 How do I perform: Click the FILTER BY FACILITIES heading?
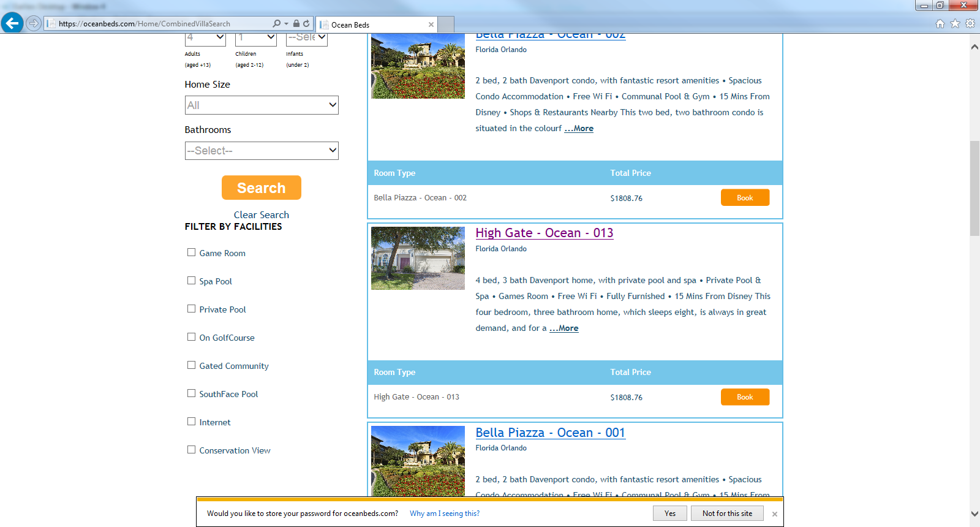[233, 227]
